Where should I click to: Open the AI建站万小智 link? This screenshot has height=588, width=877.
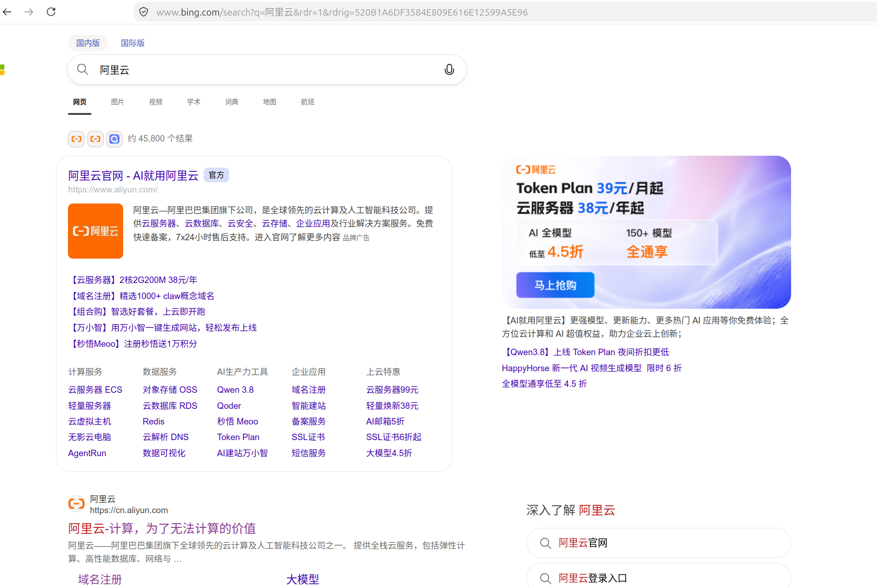point(242,453)
